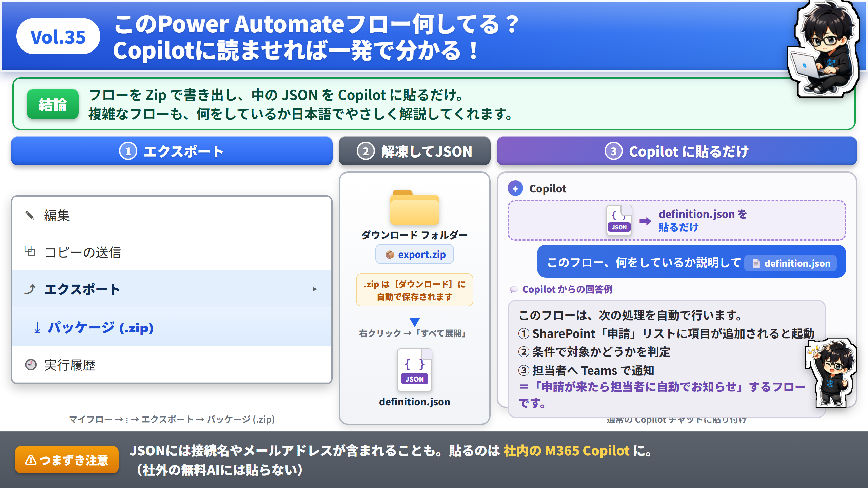The height and width of the screenshot is (488, 868).
Task: Choose パッケージ (.zip) from the submenu
Action: point(172,327)
